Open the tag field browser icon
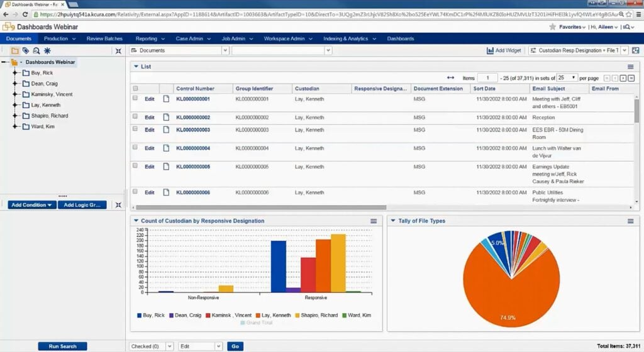 pos(25,51)
